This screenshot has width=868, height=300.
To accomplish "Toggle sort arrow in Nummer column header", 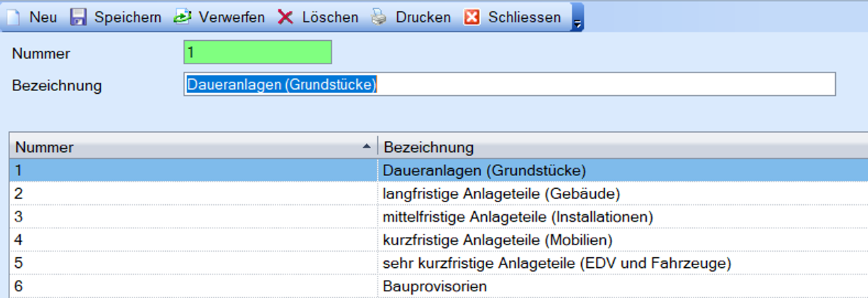I will 366,147.
